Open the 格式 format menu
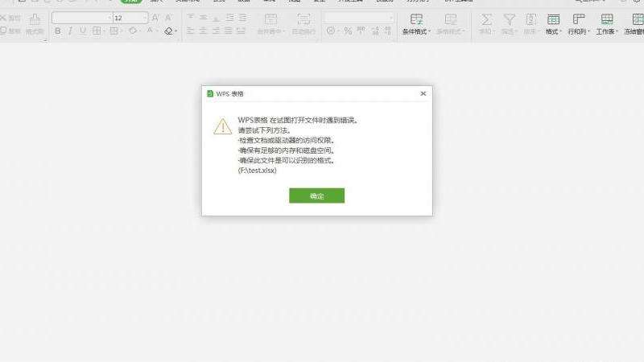The image size is (644, 362). pyautogui.click(x=553, y=24)
